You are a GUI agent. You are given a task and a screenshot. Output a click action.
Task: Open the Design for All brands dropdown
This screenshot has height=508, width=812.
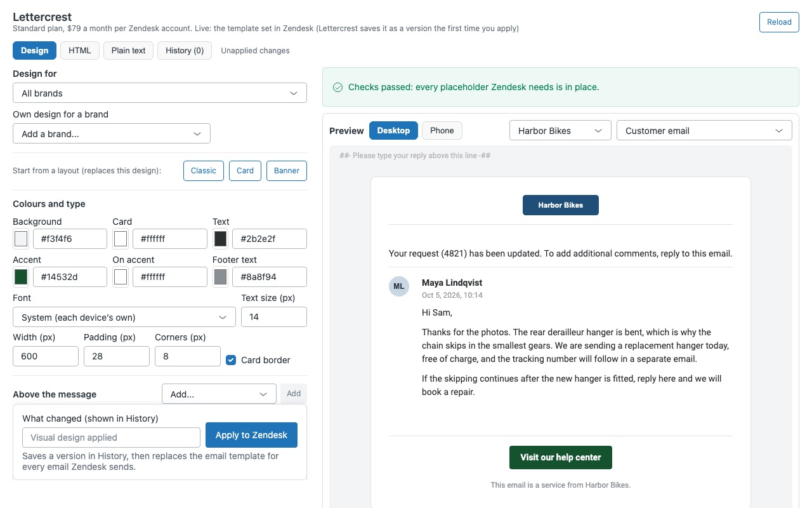click(x=160, y=93)
